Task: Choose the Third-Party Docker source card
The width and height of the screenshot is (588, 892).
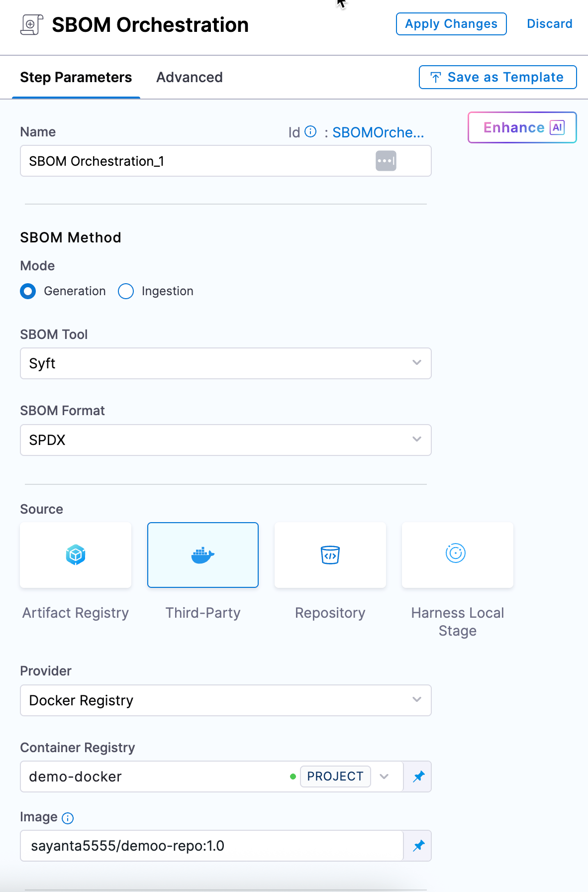Action: [x=203, y=555]
